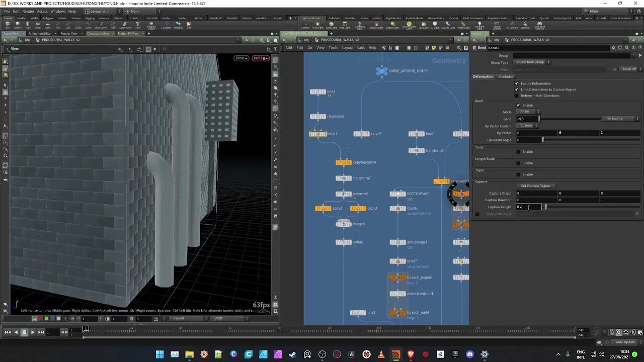644x362 pixels.
Task: Click the Sky Light shelf tool
Action: (424, 25)
